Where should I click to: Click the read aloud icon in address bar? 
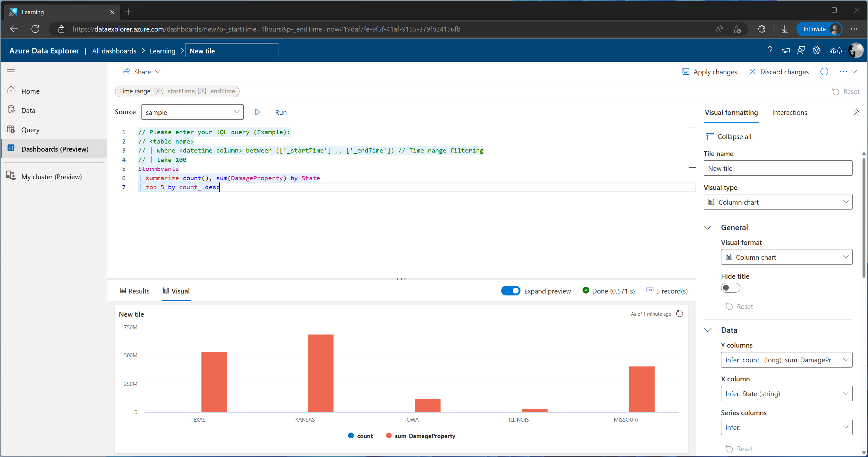point(719,29)
